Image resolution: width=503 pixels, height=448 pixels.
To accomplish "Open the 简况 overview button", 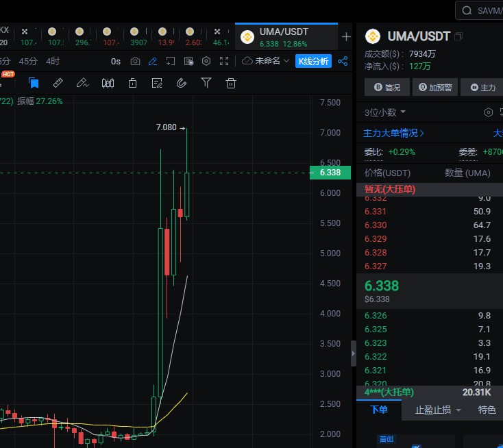I will [387, 87].
